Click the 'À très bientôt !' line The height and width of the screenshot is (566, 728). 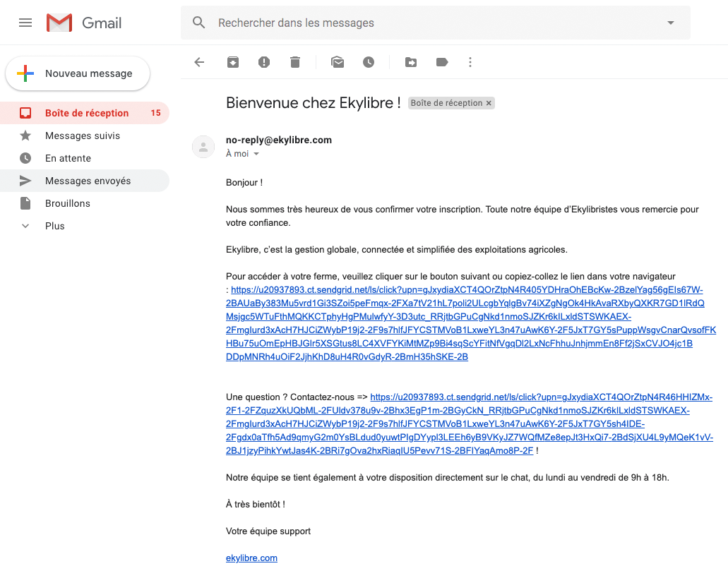point(256,505)
